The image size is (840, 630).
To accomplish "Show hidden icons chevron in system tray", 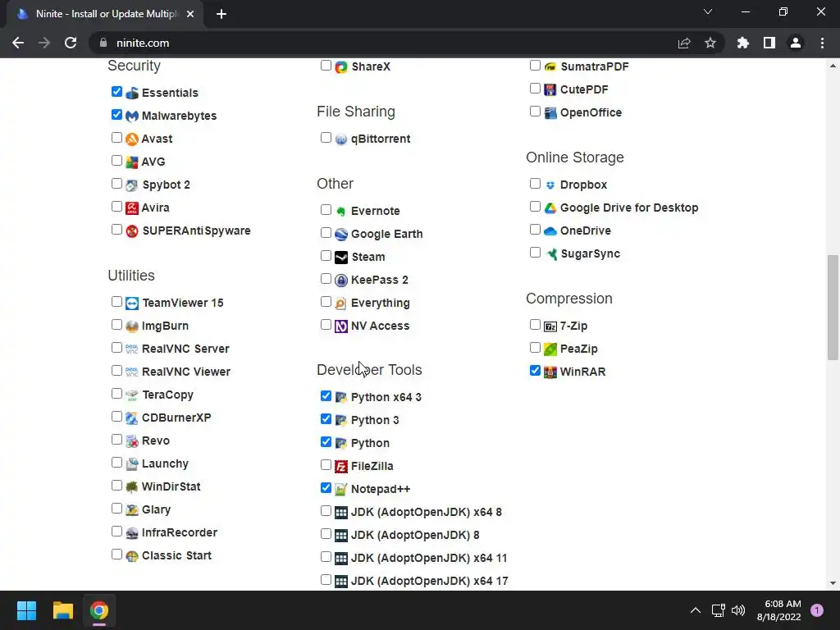I will (696, 610).
